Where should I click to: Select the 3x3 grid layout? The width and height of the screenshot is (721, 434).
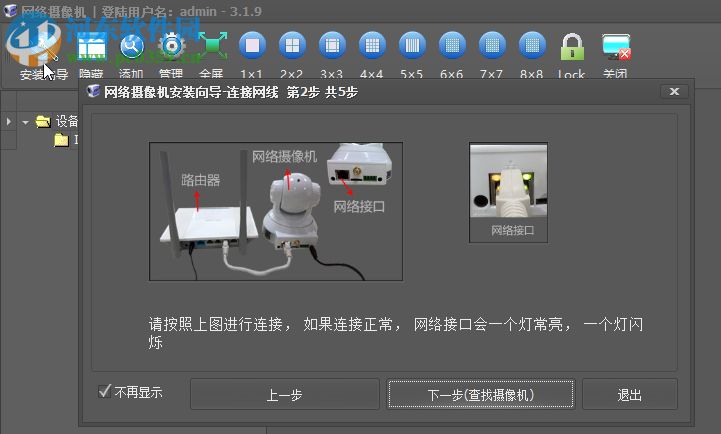pyautogui.click(x=332, y=46)
